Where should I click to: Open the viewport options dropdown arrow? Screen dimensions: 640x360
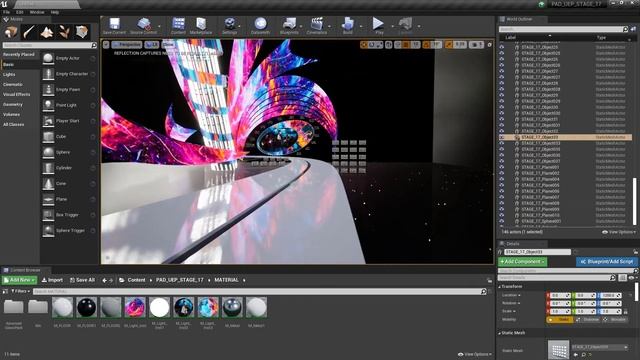106,44
